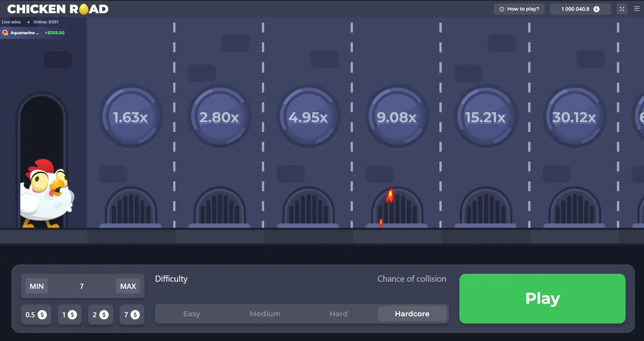This screenshot has width=644, height=341.
Task: Click the balance dollar coin icon
Action: click(x=596, y=9)
